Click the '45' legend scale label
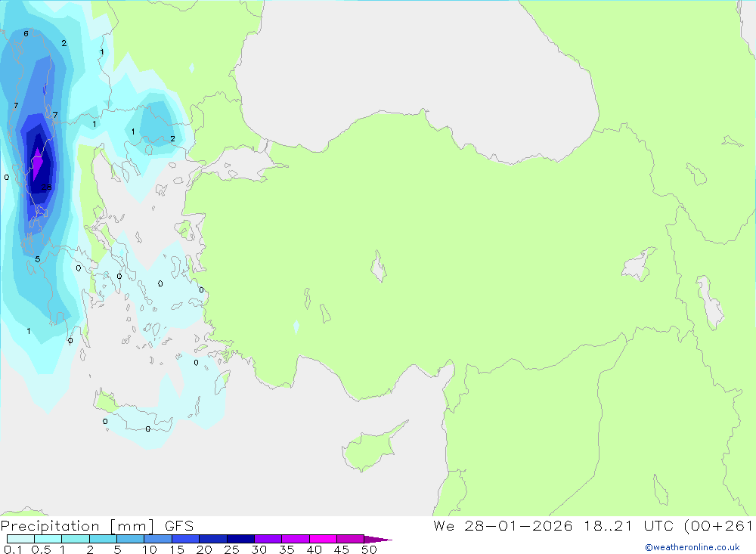The height and width of the screenshot is (554, 756). [342, 549]
